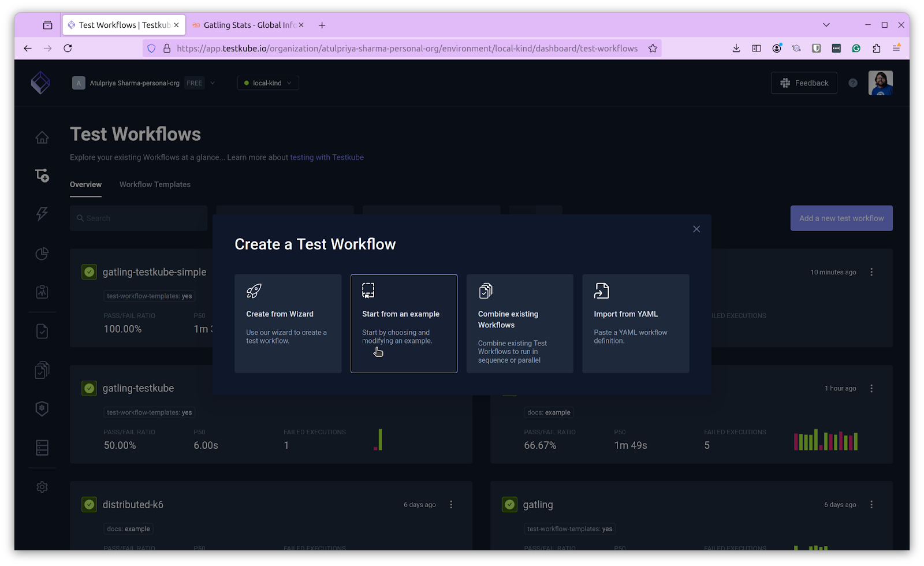Open the settings gear sidebar icon
Screen dimensions: 924x566
[x=42, y=487]
